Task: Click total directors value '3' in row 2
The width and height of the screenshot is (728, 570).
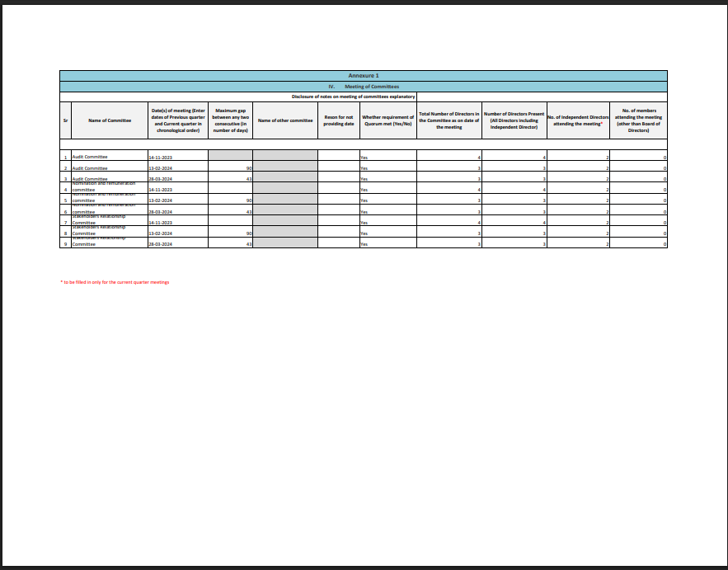Action: 479,168
